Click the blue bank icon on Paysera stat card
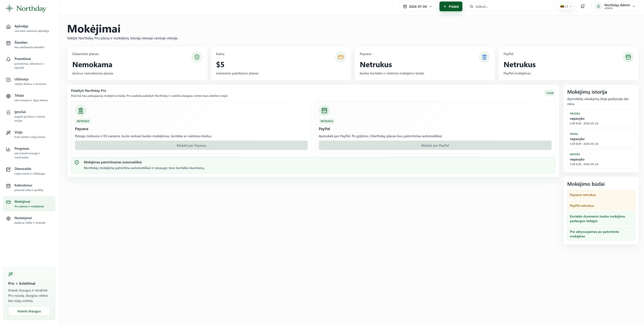This screenshot has width=644, height=325. tap(484, 57)
